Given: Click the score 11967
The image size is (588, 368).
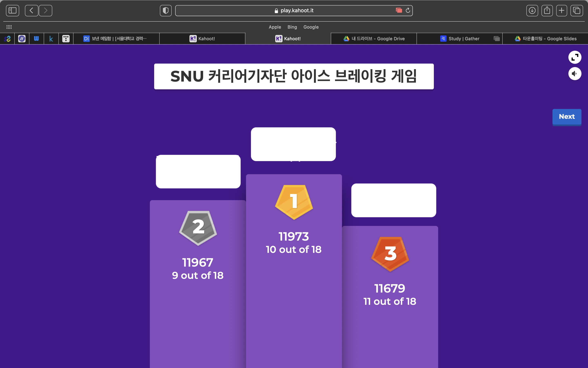Looking at the screenshot, I should 198,263.
